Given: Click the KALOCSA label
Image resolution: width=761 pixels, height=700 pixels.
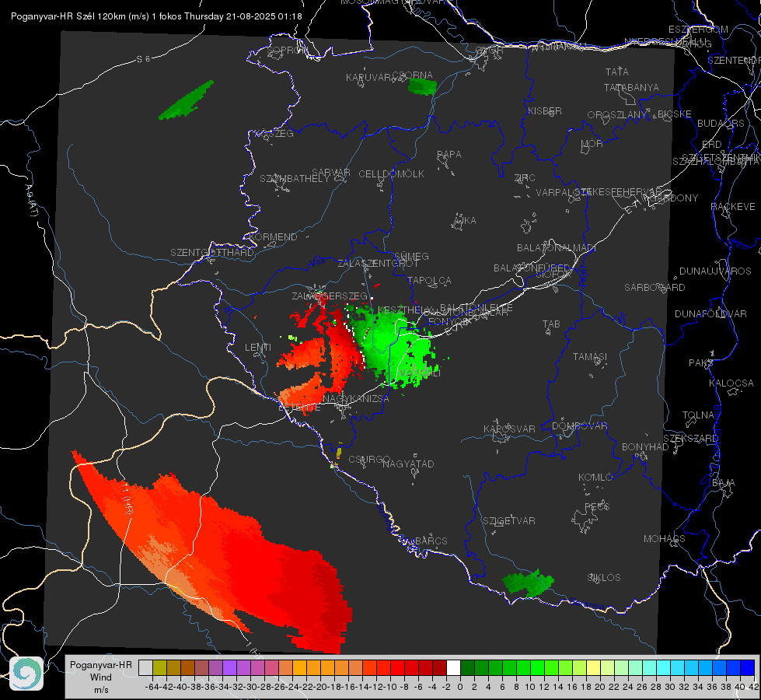Looking at the screenshot, I should tap(731, 383).
